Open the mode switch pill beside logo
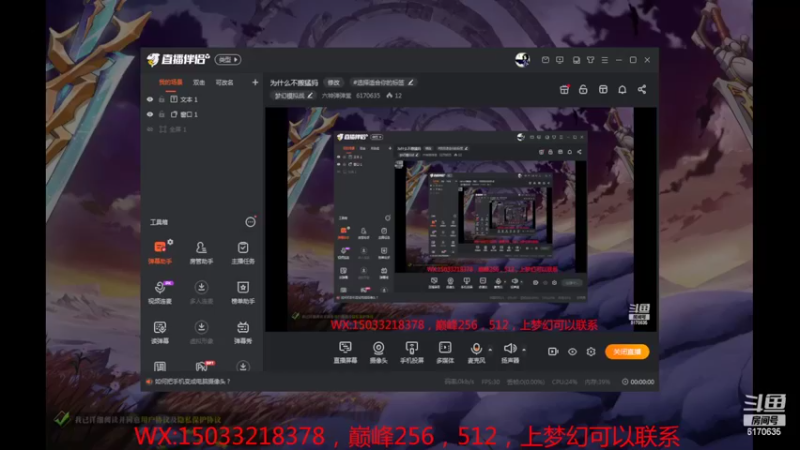This screenshot has width=800, height=450. [x=228, y=60]
